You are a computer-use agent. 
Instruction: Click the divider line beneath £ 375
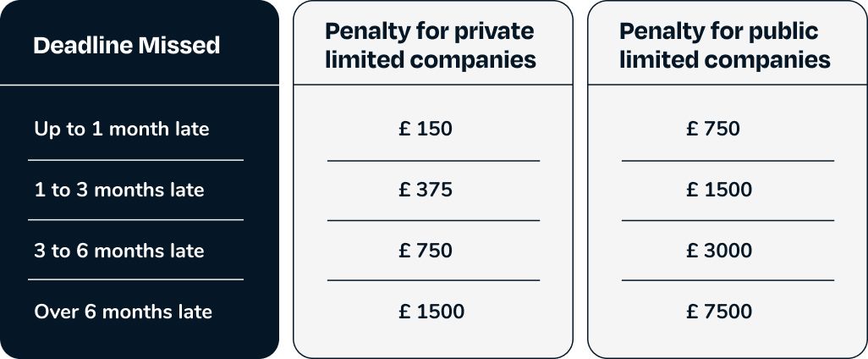coord(433,220)
